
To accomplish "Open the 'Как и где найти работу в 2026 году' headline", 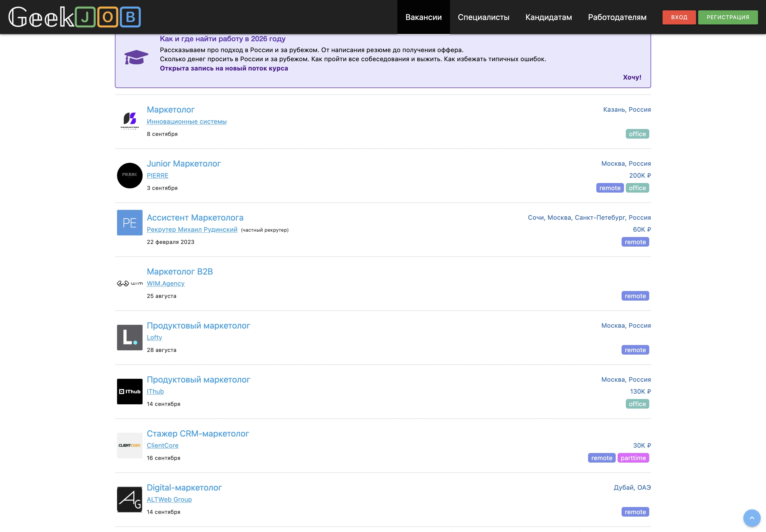I will click(223, 39).
